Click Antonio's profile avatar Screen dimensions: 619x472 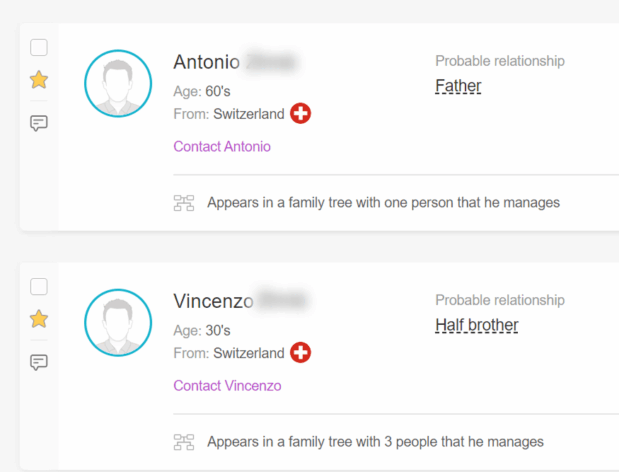coord(118,83)
